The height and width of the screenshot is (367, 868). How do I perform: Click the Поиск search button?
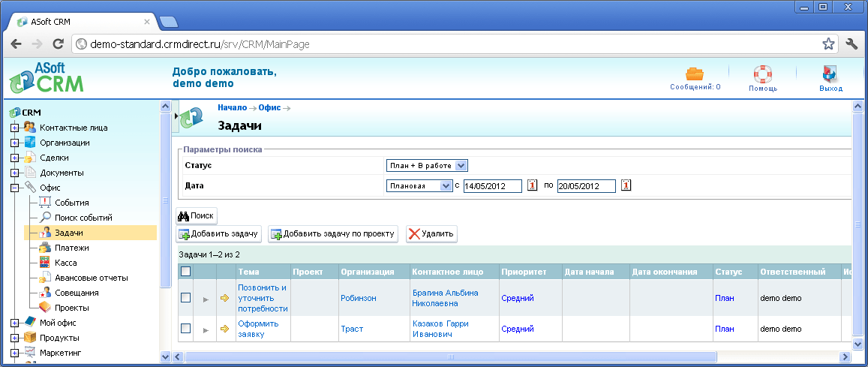click(x=197, y=215)
